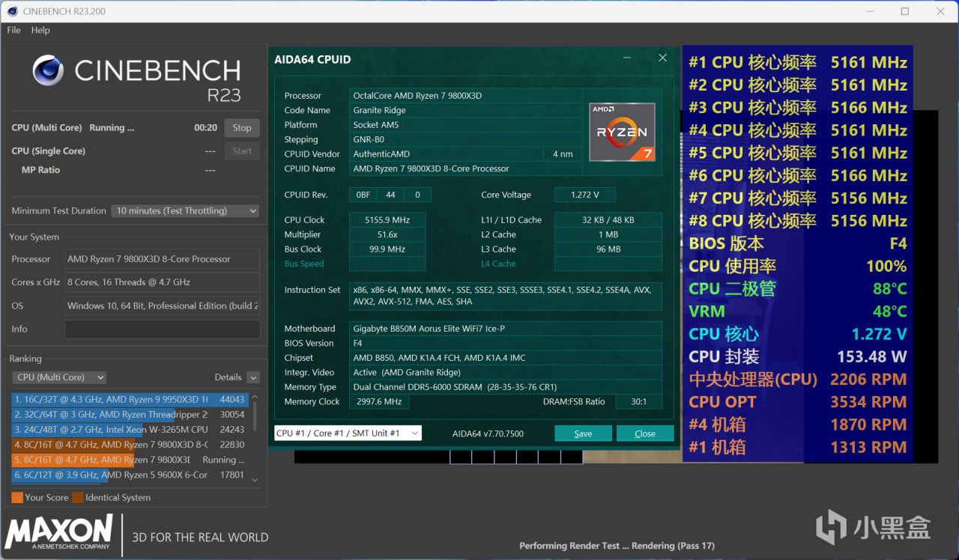Screen dimensions: 959x560
Task: Open the Minimum Test Duration dropdown
Action: point(185,211)
